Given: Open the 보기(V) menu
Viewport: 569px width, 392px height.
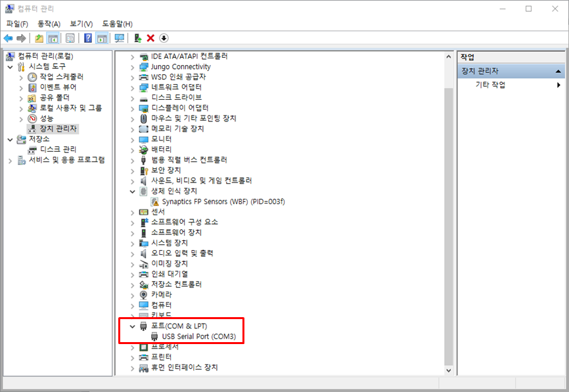Looking at the screenshot, I should click(x=81, y=24).
